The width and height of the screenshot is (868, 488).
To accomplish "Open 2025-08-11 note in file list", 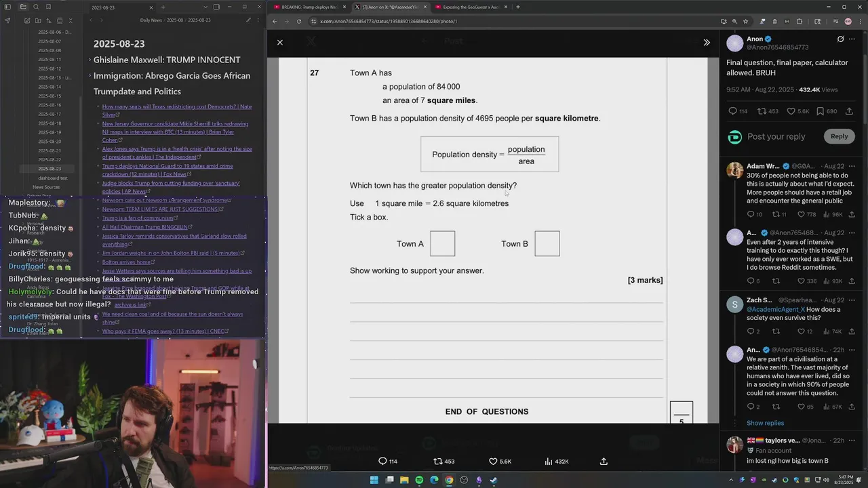I will tap(50, 60).
